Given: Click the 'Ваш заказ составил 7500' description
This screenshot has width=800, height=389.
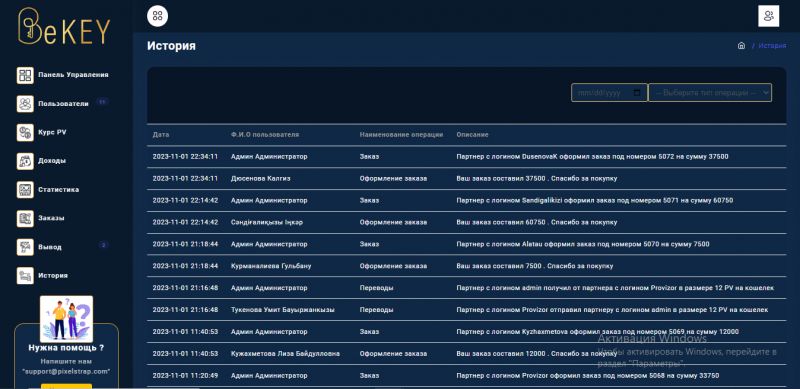Looking at the screenshot, I should pos(535,266).
